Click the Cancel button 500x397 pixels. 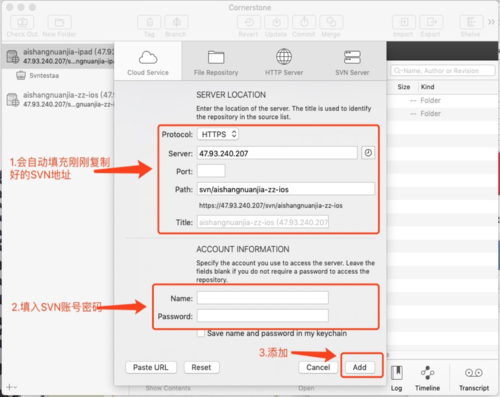click(318, 367)
